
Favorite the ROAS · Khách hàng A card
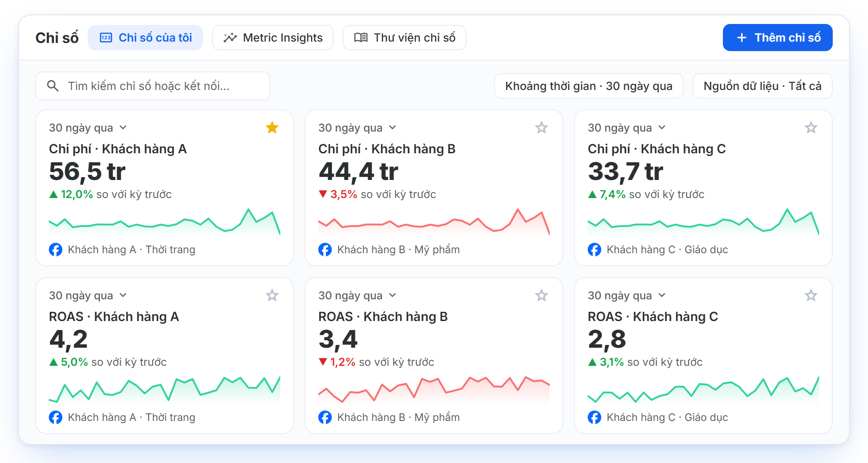point(272,295)
